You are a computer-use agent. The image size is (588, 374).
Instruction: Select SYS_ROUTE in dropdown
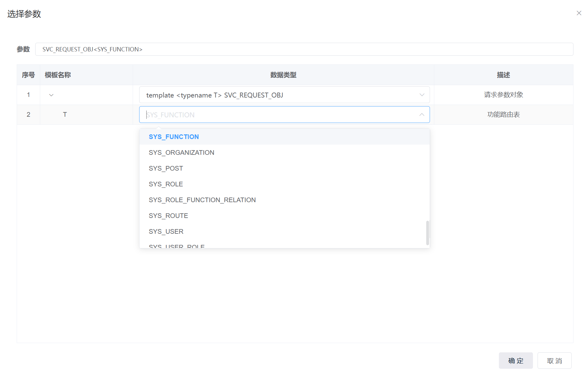168,216
